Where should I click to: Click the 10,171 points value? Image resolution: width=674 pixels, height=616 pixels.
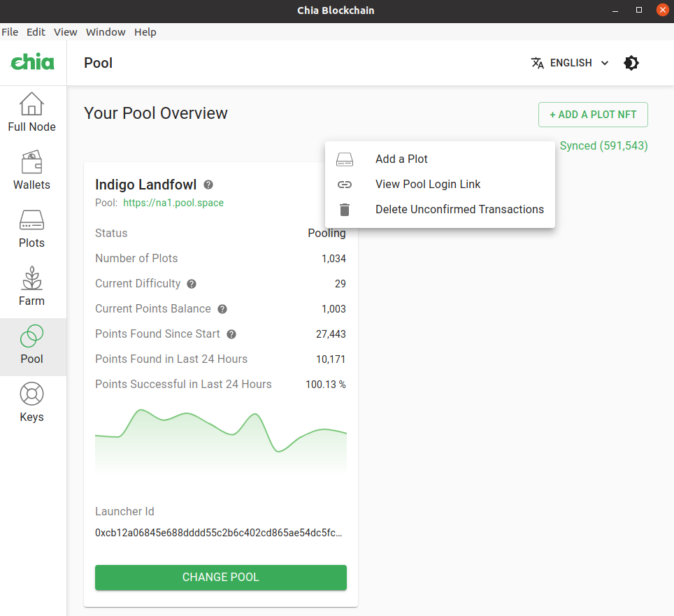[x=331, y=359]
